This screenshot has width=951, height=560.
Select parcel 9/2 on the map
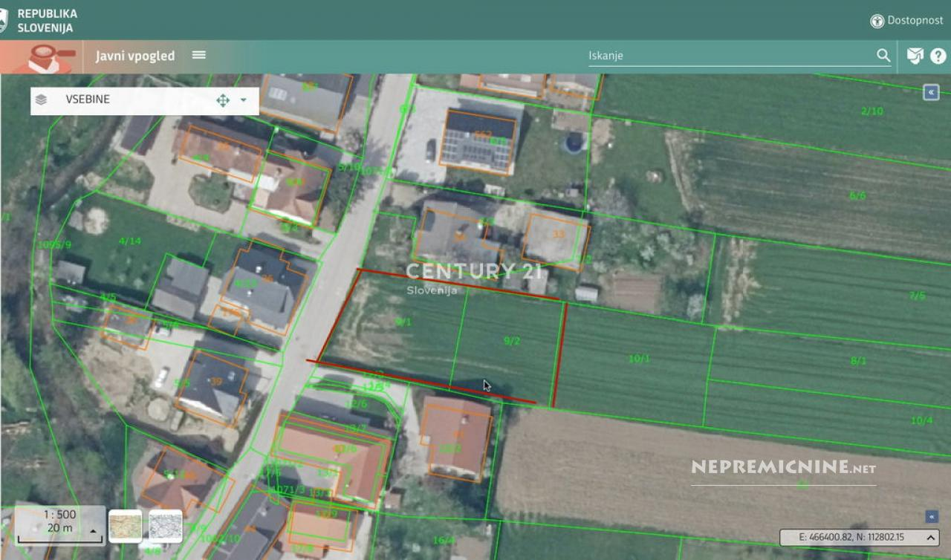point(512,341)
